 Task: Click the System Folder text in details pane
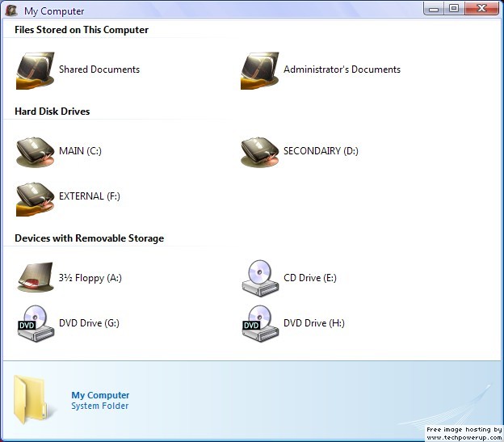coord(99,406)
